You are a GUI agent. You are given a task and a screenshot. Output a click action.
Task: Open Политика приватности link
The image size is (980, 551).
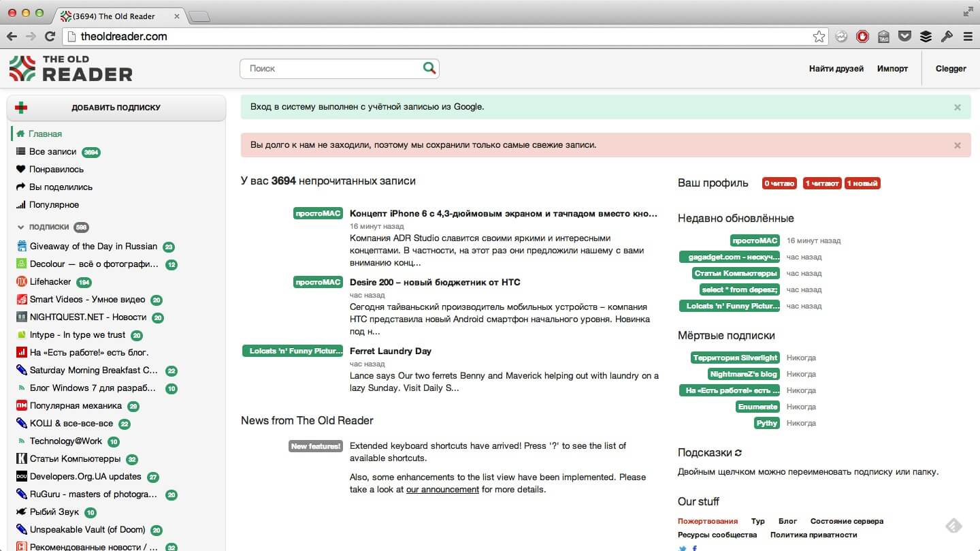coord(813,535)
